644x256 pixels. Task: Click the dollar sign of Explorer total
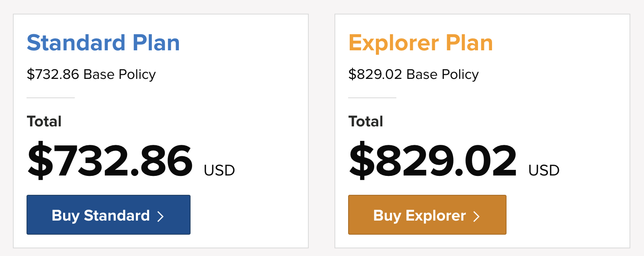point(361,161)
